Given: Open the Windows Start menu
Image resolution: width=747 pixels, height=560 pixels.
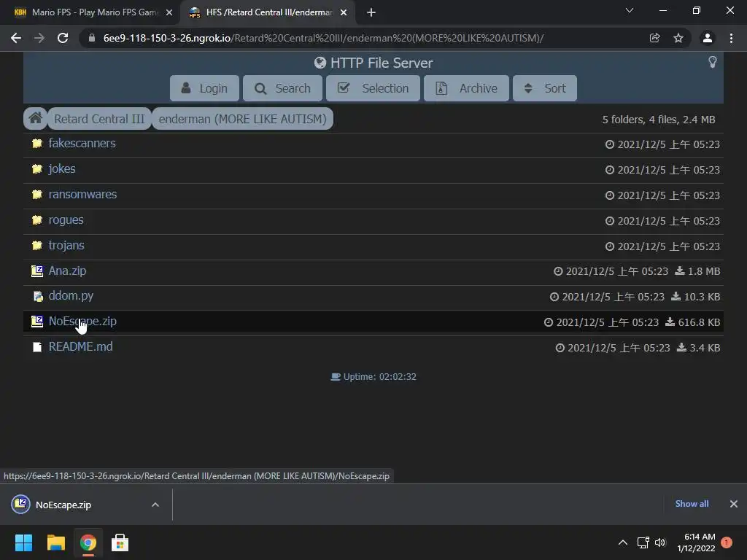Looking at the screenshot, I should click(23, 542).
